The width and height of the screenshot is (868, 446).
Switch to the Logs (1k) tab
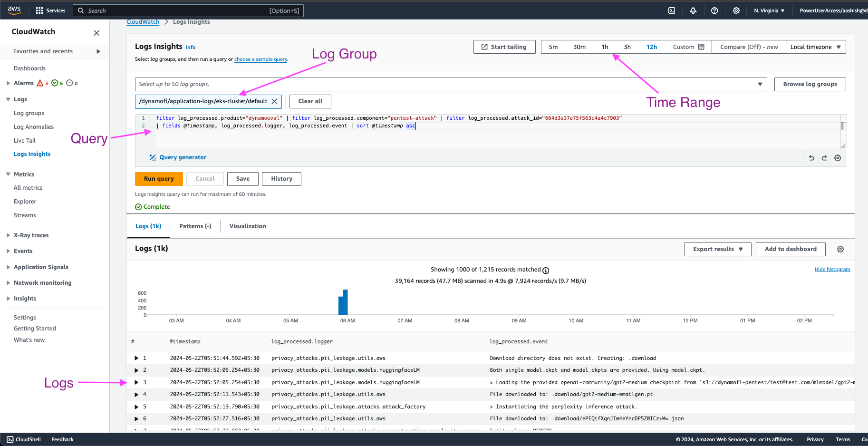(148, 226)
